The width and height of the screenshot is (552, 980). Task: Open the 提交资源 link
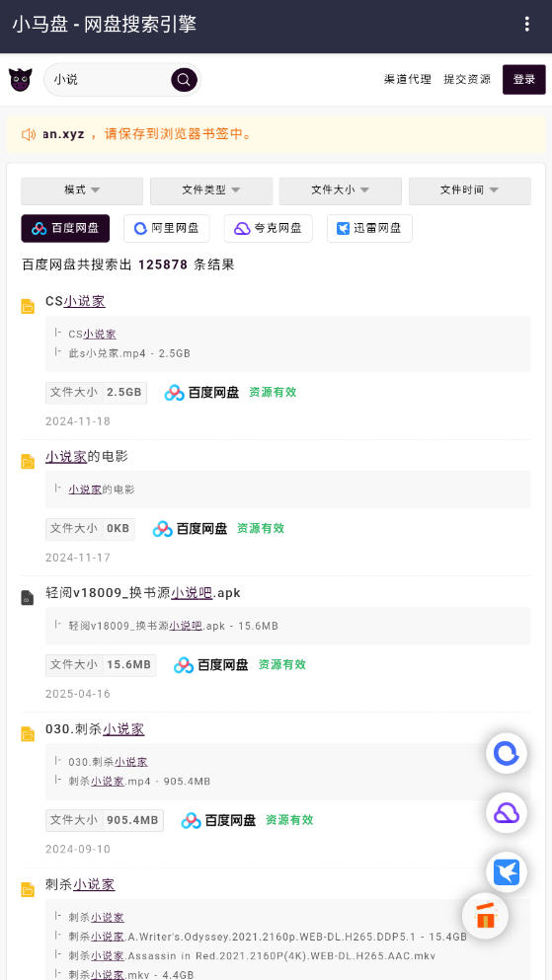[467, 79]
